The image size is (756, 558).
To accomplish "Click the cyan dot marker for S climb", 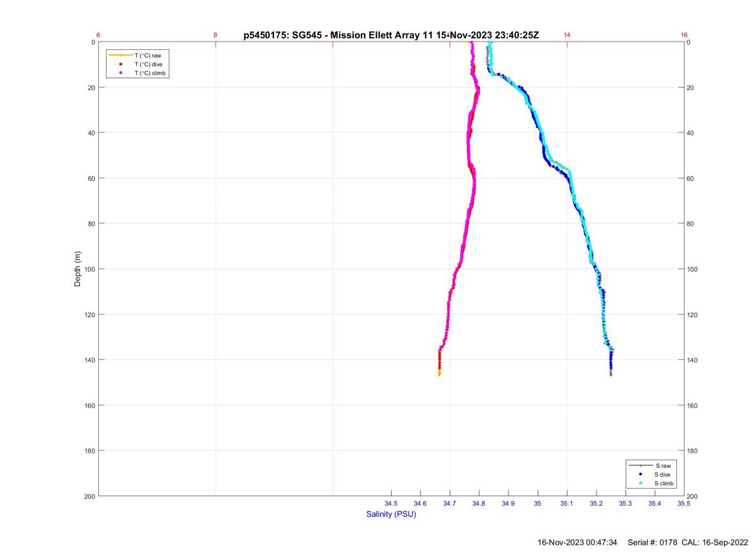I will (x=641, y=483).
